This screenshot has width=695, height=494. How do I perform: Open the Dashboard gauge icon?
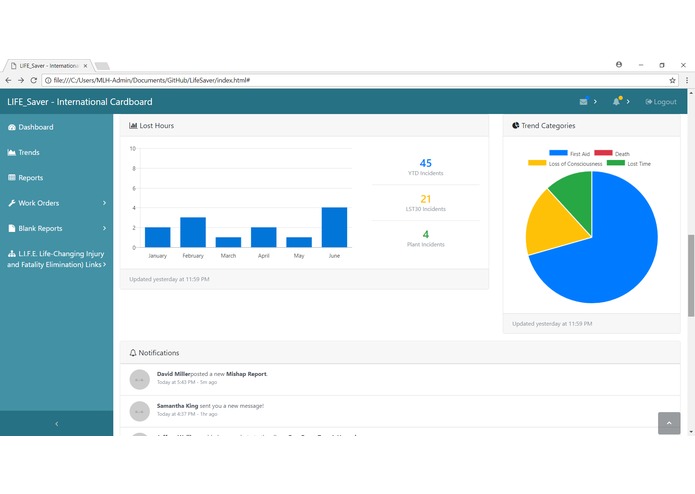pos(12,127)
